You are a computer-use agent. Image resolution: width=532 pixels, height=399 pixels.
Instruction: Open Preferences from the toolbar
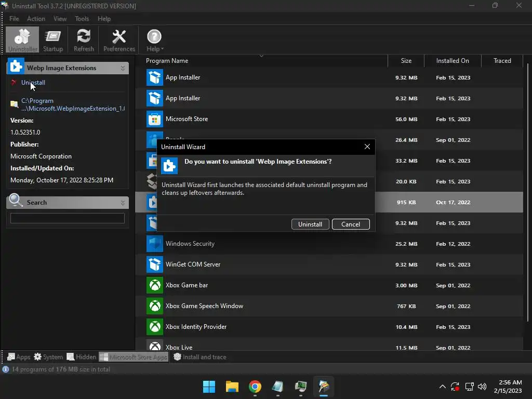tap(119, 40)
